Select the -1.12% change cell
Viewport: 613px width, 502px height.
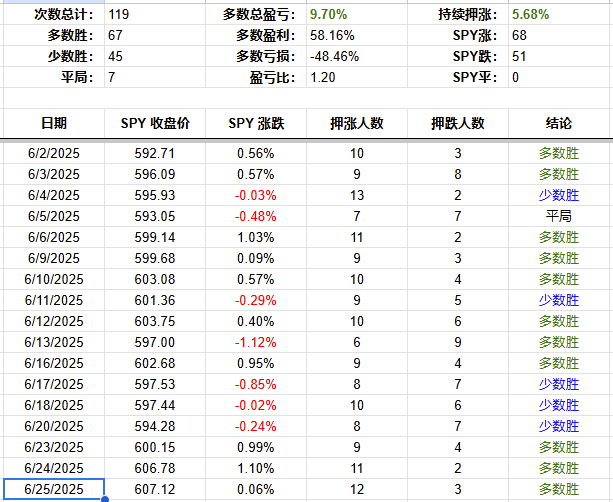click(256, 342)
